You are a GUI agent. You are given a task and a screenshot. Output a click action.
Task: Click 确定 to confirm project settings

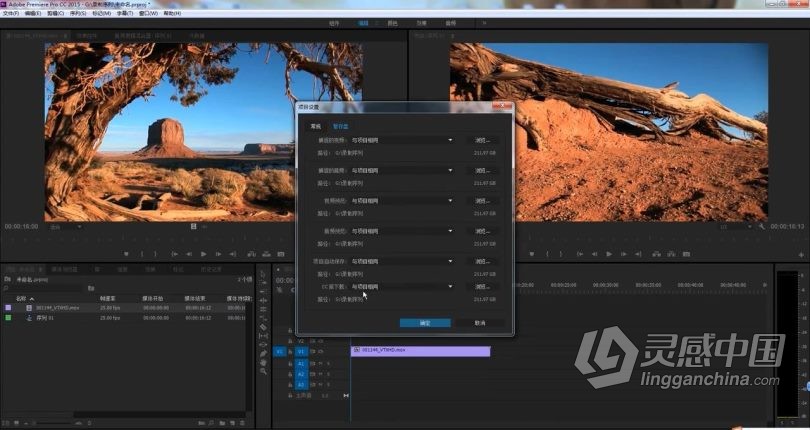(x=425, y=323)
